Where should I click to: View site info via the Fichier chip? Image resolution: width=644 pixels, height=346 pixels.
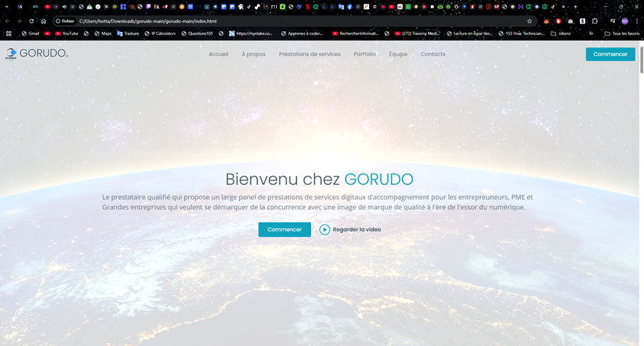point(65,21)
